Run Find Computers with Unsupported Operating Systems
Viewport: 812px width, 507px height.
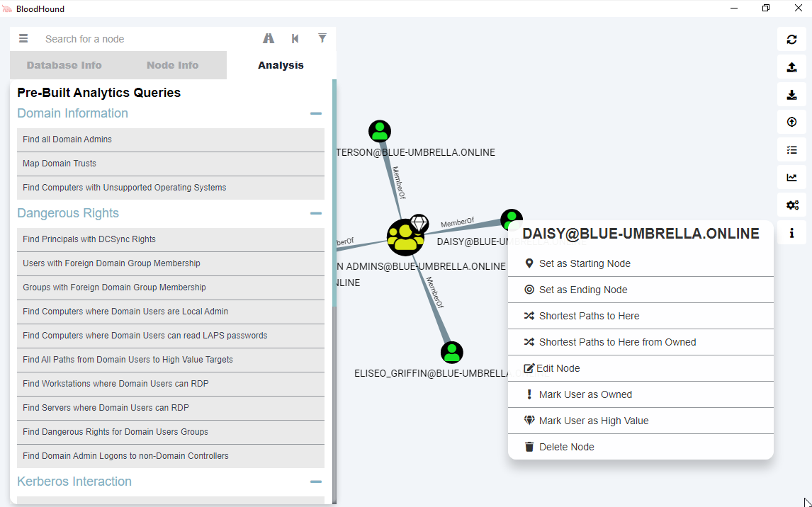[x=171, y=188]
